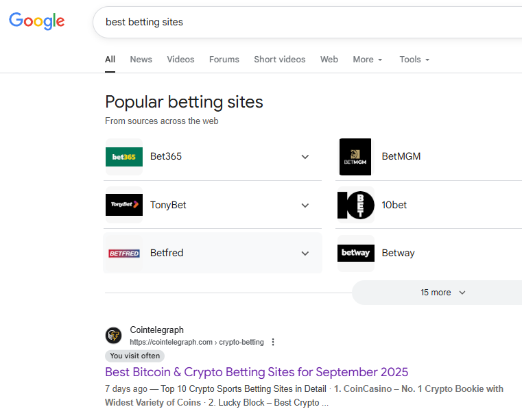Select the Short videos tab
Image resolution: width=522 pixels, height=420 pixels.
(279, 60)
